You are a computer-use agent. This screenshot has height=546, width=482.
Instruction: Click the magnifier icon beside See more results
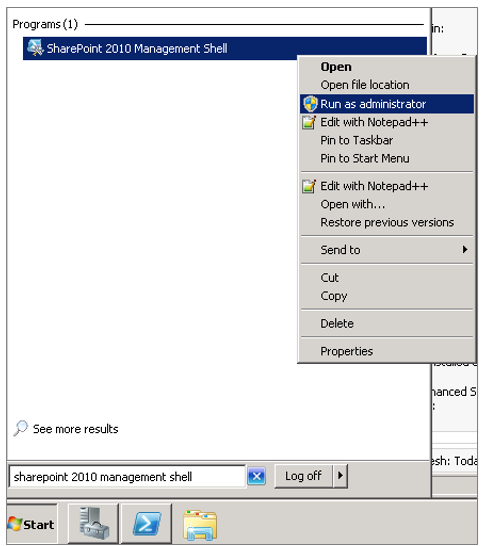pos(21,428)
